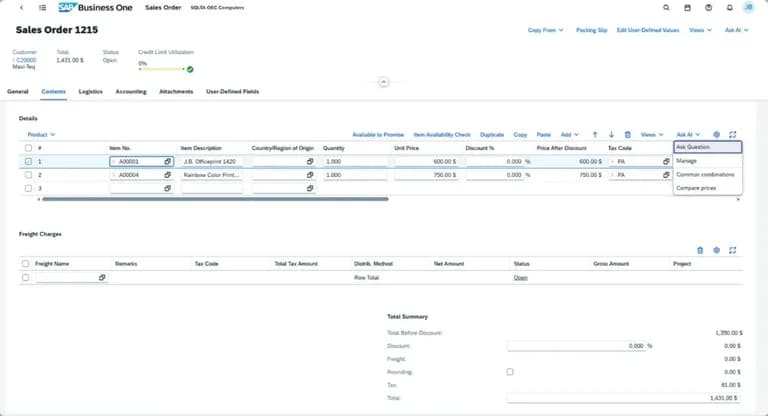Move selected row up in Details
Screen dimensions: 768x416
click(595, 134)
